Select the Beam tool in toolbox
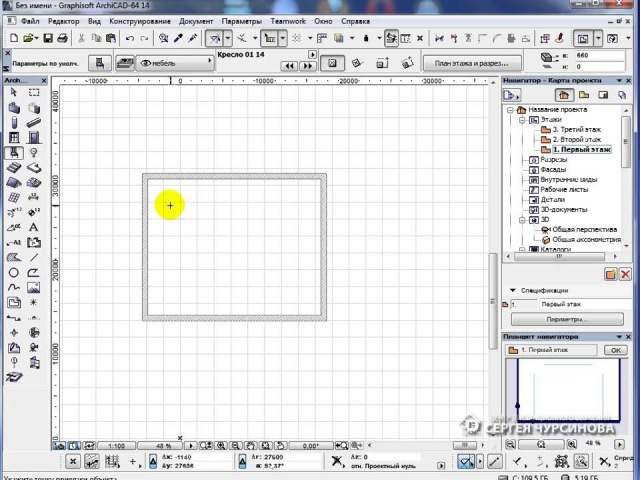 pos(34,122)
